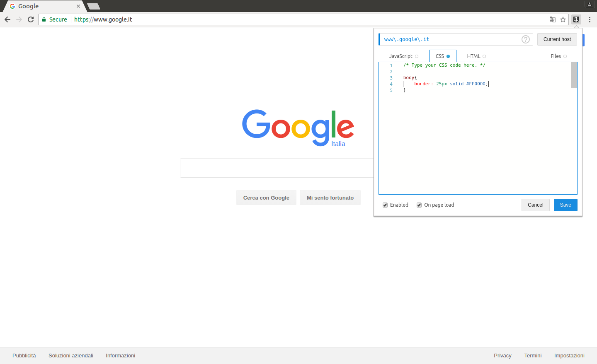597x364 pixels.
Task: Click Mi sento fortunato button
Action: 330,198
